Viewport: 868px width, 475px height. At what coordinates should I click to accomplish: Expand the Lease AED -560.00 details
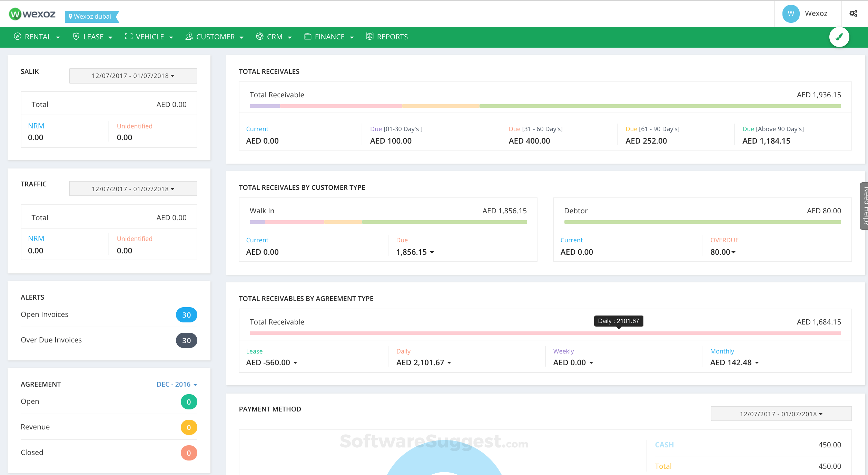coord(272,362)
